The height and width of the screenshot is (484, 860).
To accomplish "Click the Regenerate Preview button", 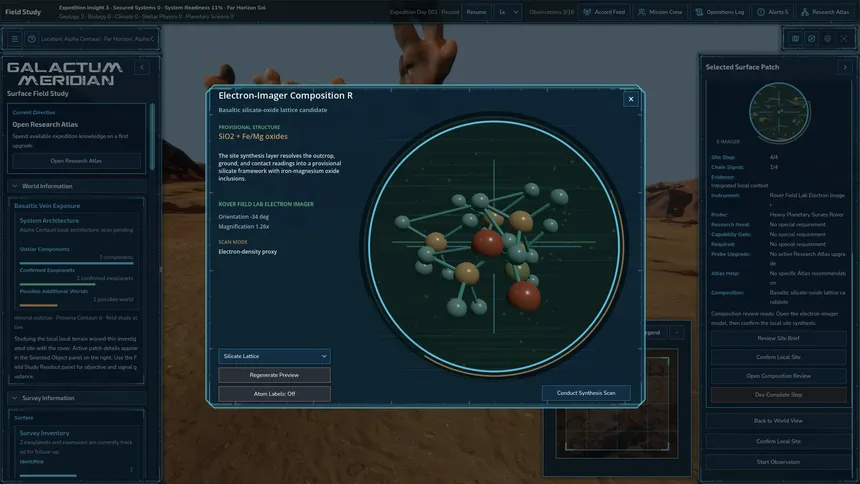I will point(274,375).
